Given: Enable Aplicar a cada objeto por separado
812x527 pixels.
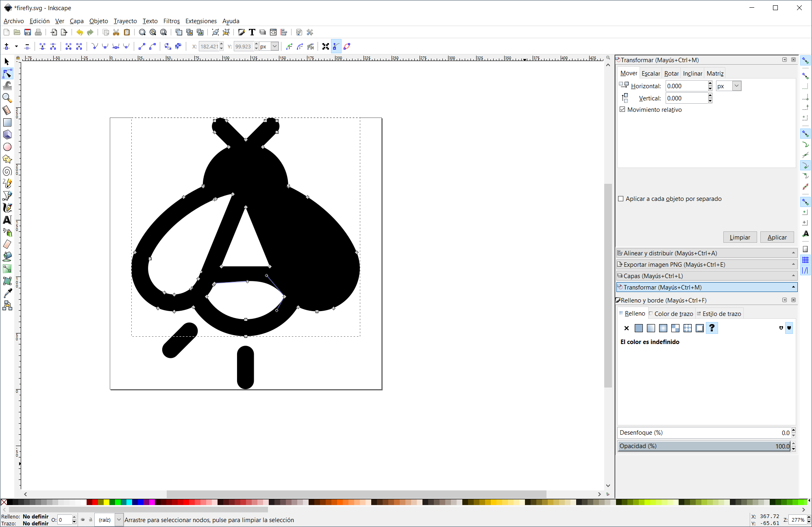Looking at the screenshot, I should click(x=620, y=198).
